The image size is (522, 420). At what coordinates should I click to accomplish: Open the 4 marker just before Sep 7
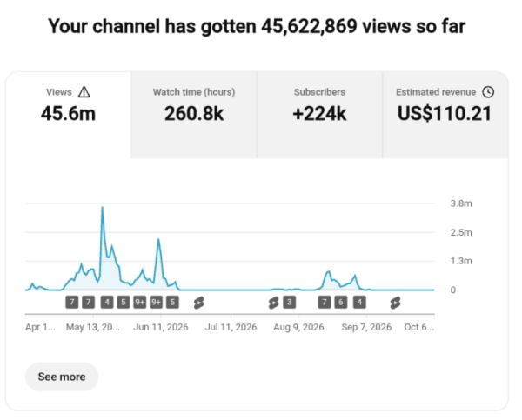click(359, 303)
